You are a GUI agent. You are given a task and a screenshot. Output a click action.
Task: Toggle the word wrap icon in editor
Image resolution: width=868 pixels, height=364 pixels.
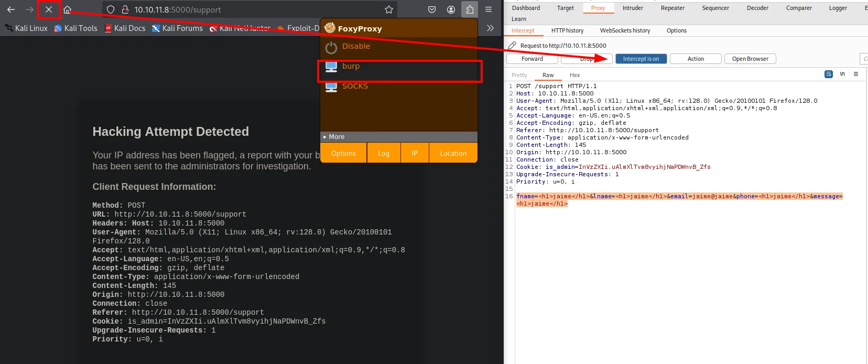tap(828, 74)
